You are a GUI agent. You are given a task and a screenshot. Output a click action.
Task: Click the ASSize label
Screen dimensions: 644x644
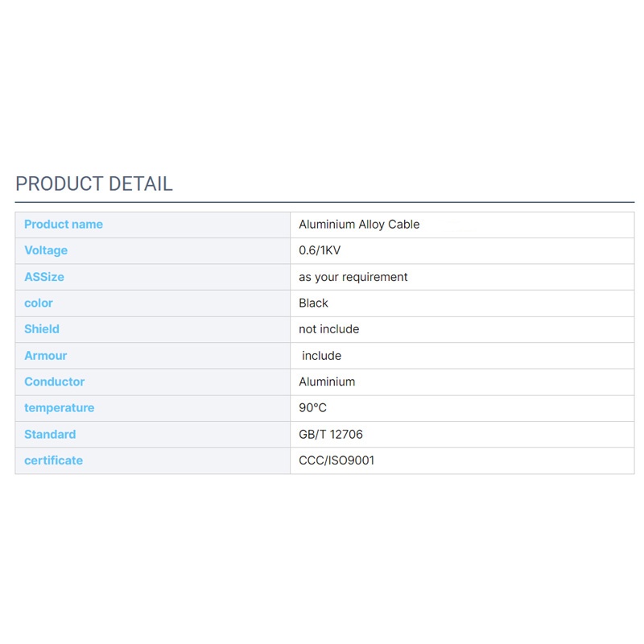[x=44, y=277]
